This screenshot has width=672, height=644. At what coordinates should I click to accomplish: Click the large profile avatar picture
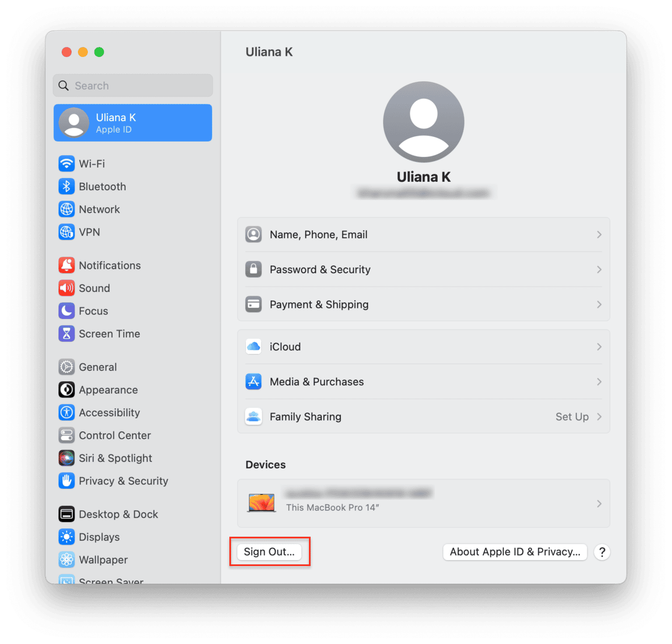(x=423, y=122)
